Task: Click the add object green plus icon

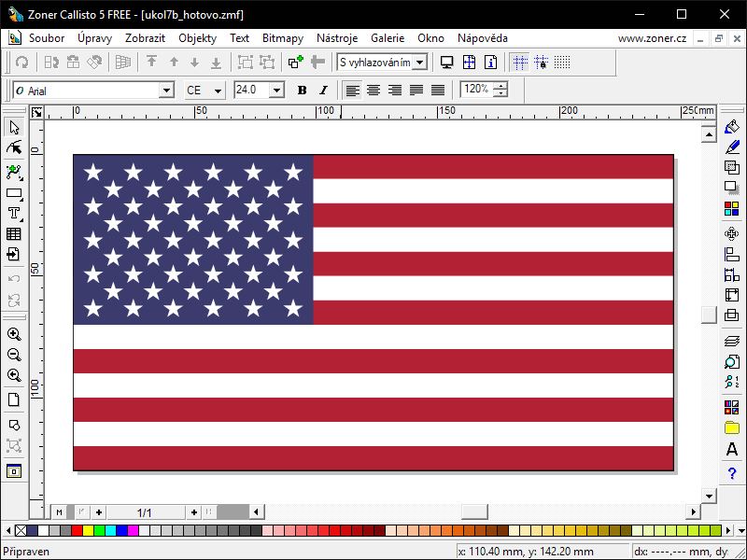Action: (296, 63)
